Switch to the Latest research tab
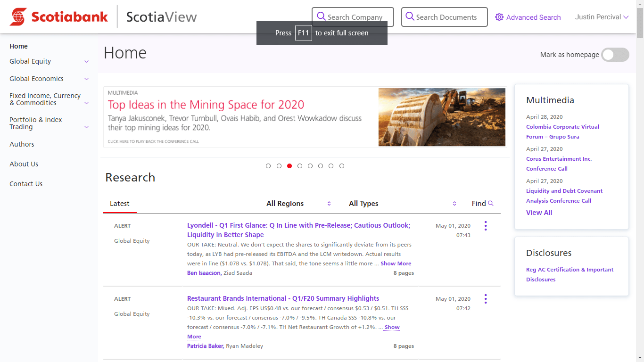The width and height of the screenshot is (644, 362). pyautogui.click(x=119, y=204)
